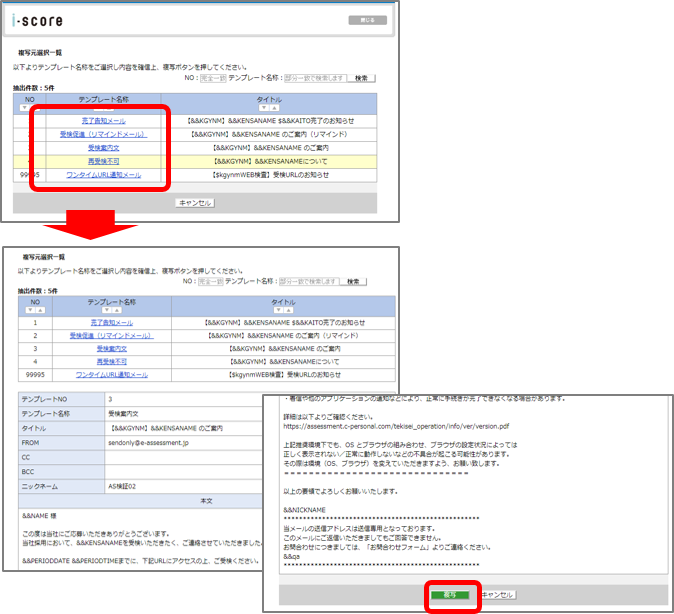The width and height of the screenshot is (674, 614).
Task: Click the version.pdf URL in the mail body
Action: click(x=396, y=427)
